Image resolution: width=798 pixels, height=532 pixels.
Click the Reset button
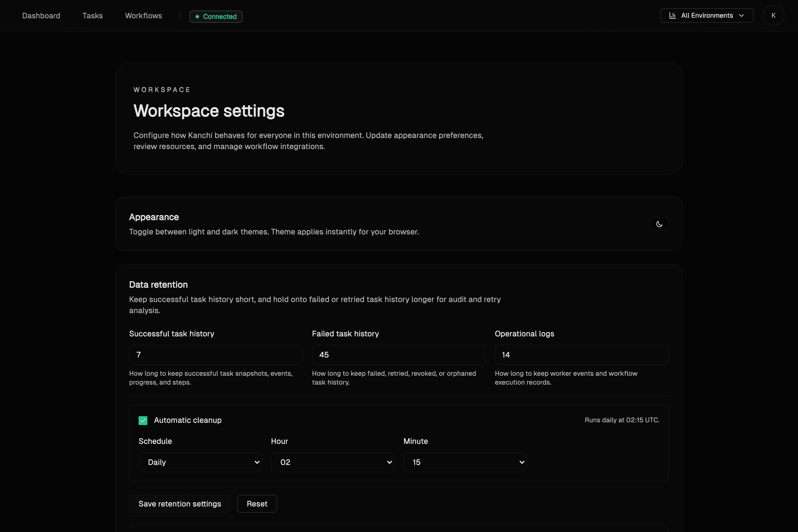point(257,504)
